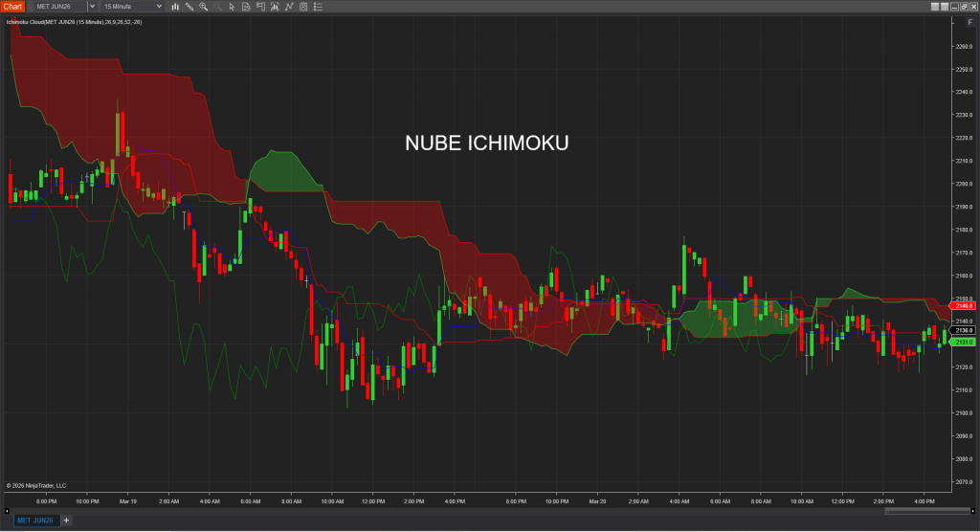Expand the MET JUN26 instrument dropdown arrow
The image size is (980, 532).
92,6
